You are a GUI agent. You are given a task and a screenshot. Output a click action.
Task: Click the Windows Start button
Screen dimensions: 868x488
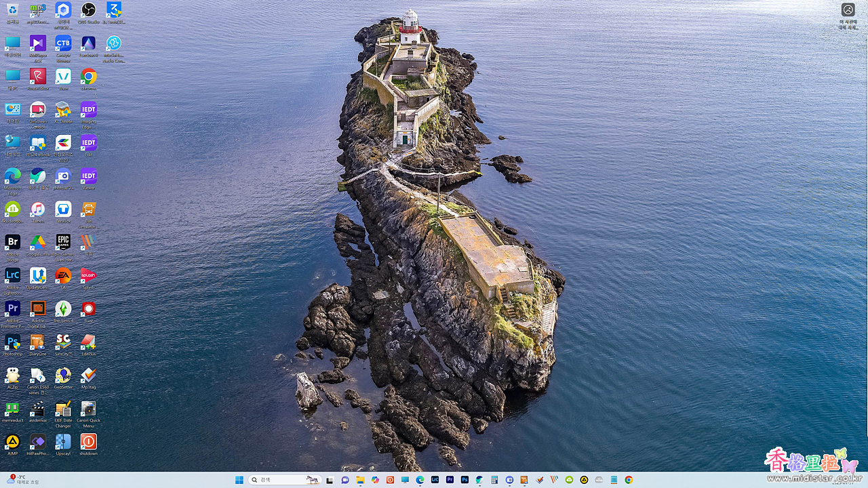point(239,480)
